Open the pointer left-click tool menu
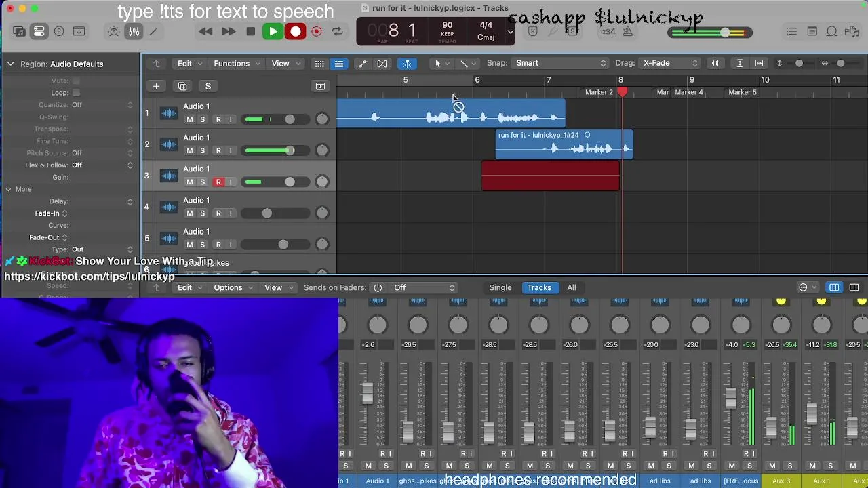The width and height of the screenshot is (868, 488). 441,63
